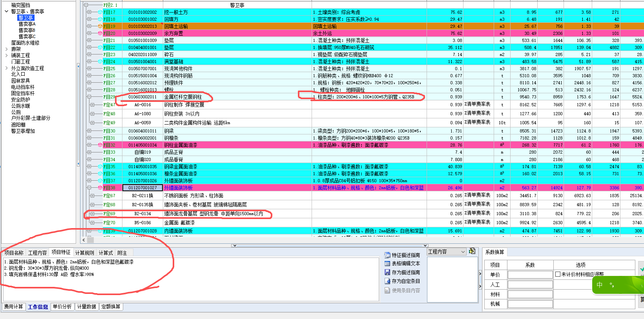
Task: Open the 工程内容 dropdown list
Action: [463, 252]
